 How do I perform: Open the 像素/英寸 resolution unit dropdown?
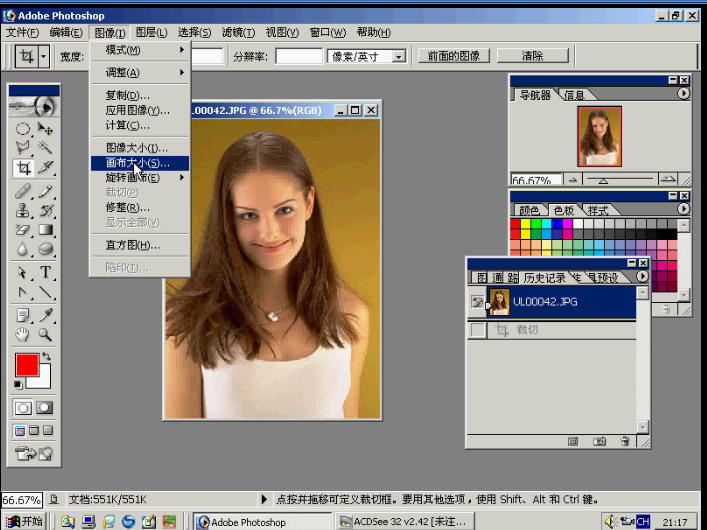click(398, 57)
